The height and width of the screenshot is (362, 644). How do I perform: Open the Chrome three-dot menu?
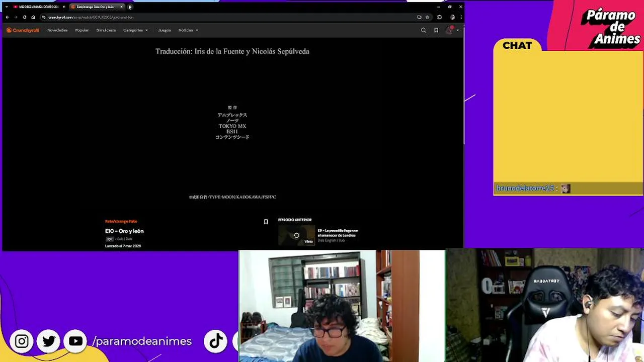point(460,17)
